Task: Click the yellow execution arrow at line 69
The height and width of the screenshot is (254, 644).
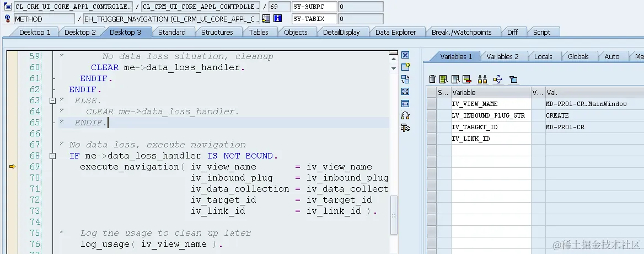Action: point(12,166)
